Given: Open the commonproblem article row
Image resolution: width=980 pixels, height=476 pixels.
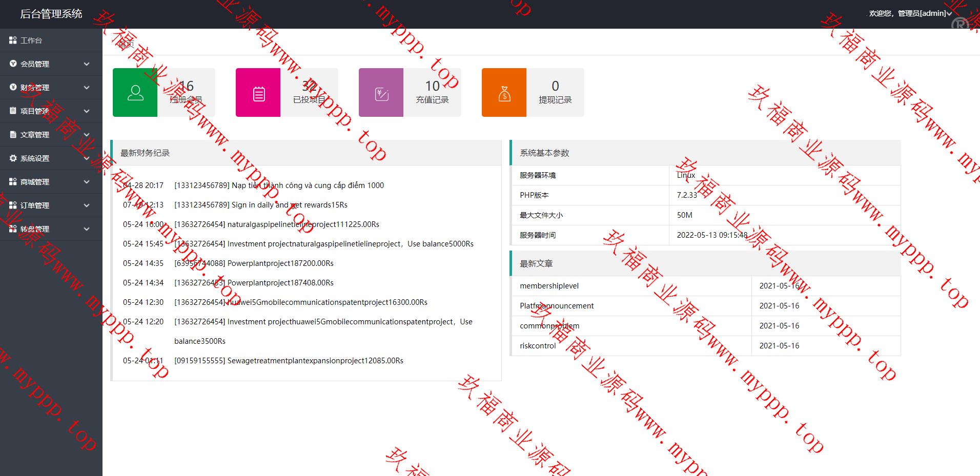Looking at the screenshot, I should click(549, 326).
